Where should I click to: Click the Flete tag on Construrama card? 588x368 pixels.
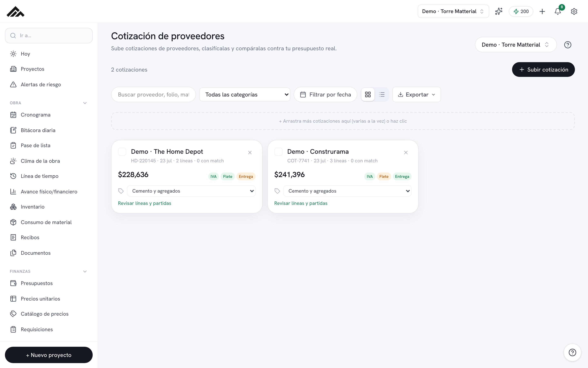tap(384, 176)
